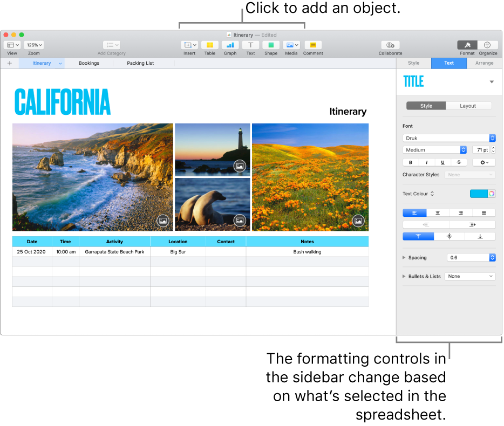This screenshot has width=504, height=426.
Task: Enable centre text alignment
Action: click(x=438, y=213)
